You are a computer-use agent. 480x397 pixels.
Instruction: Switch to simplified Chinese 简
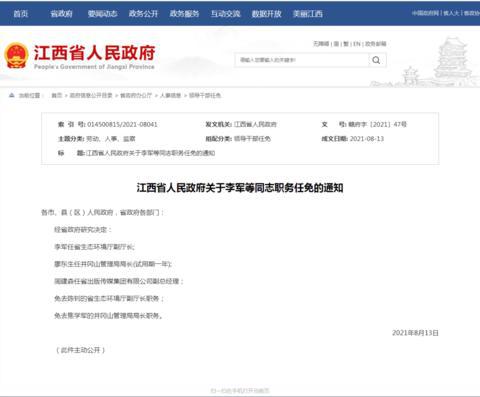(336, 44)
